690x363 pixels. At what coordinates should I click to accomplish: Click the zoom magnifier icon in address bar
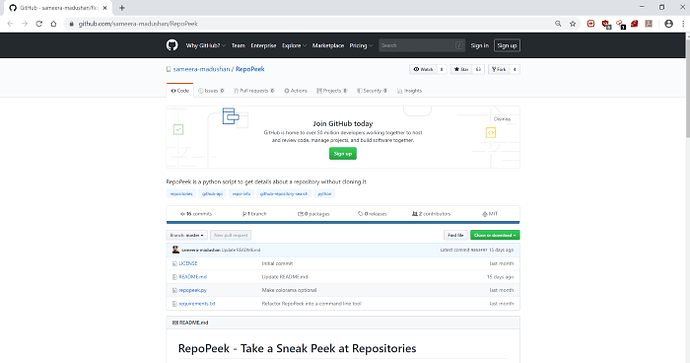pos(558,24)
